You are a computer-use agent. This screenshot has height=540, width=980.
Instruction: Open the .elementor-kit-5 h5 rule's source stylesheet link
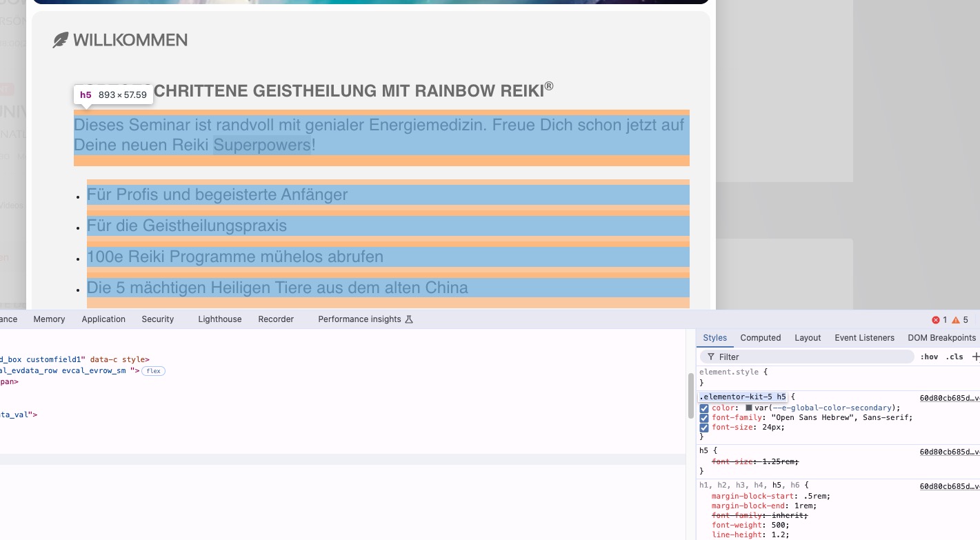(x=950, y=398)
